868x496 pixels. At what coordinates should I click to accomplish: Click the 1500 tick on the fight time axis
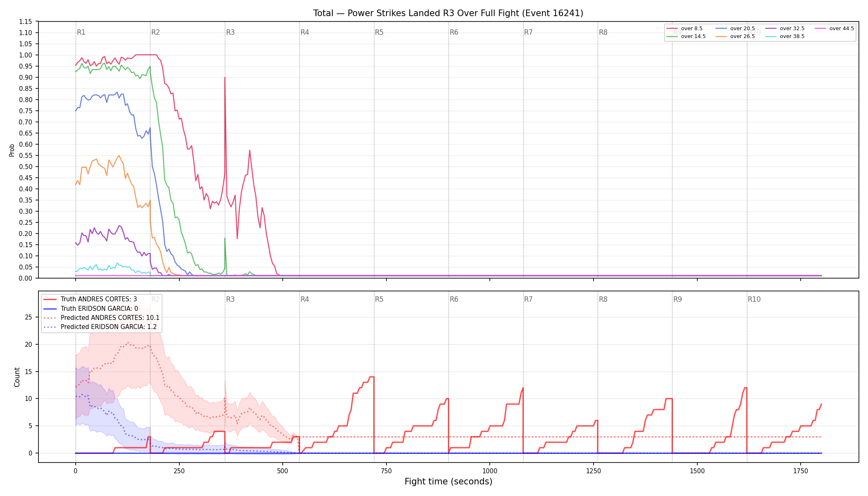click(697, 471)
